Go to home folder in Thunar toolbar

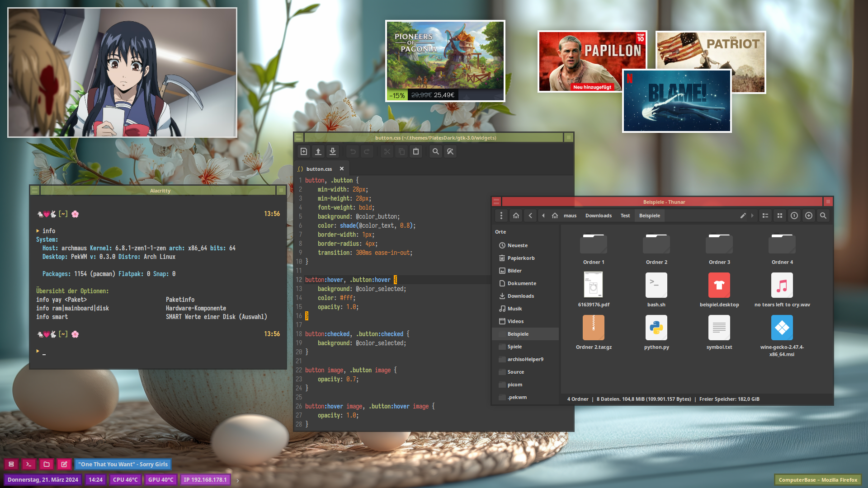pos(516,216)
